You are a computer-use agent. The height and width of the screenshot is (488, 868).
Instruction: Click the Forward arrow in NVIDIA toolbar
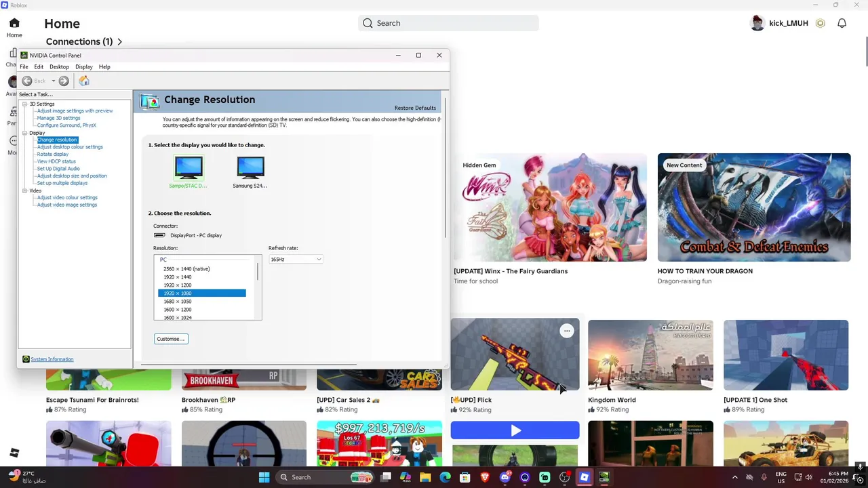pyautogui.click(x=64, y=81)
